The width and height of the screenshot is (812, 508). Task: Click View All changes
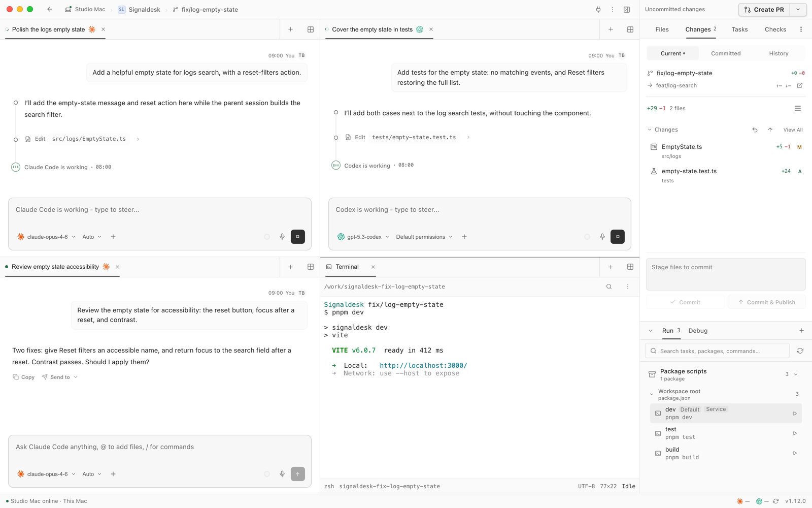click(793, 130)
